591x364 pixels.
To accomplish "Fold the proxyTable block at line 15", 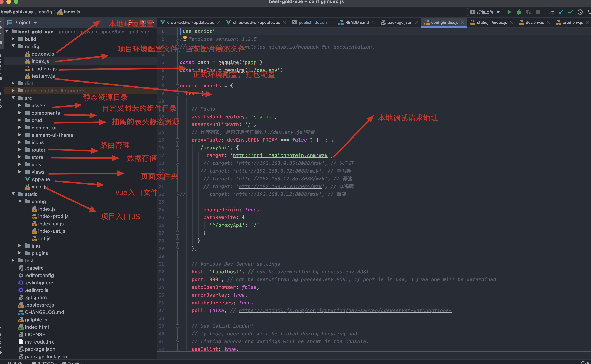I will pyautogui.click(x=177, y=140).
